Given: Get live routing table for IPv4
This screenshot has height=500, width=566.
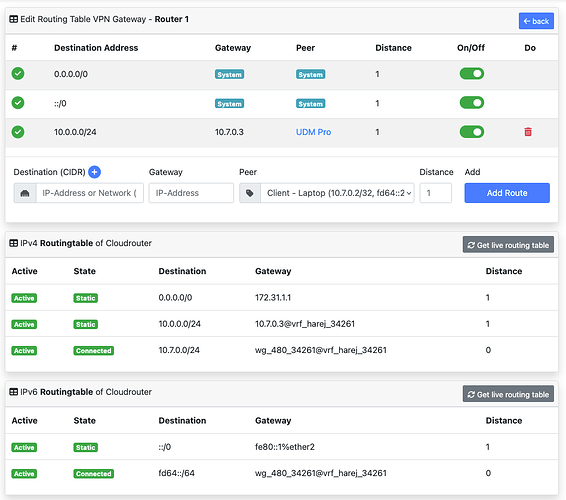Looking at the screenshot, I should (508, 245).
